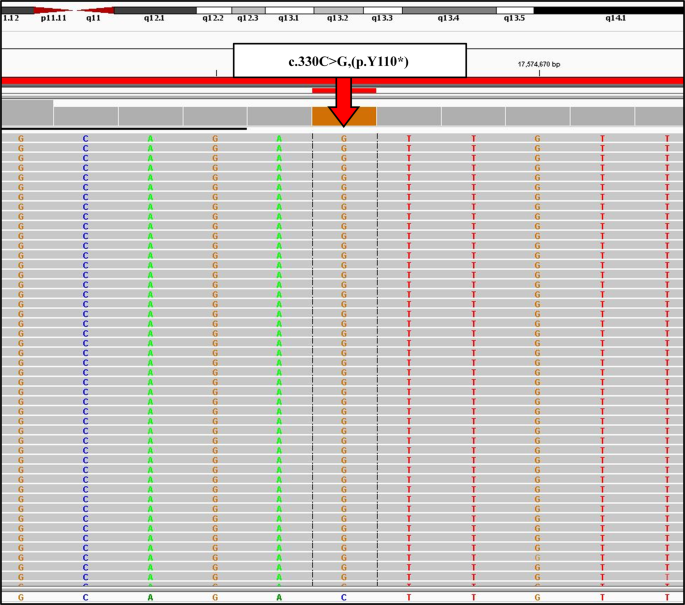Select the q12.2 cytoband on ideogram
The image size is (685, 605).
(x=214, y=10)
